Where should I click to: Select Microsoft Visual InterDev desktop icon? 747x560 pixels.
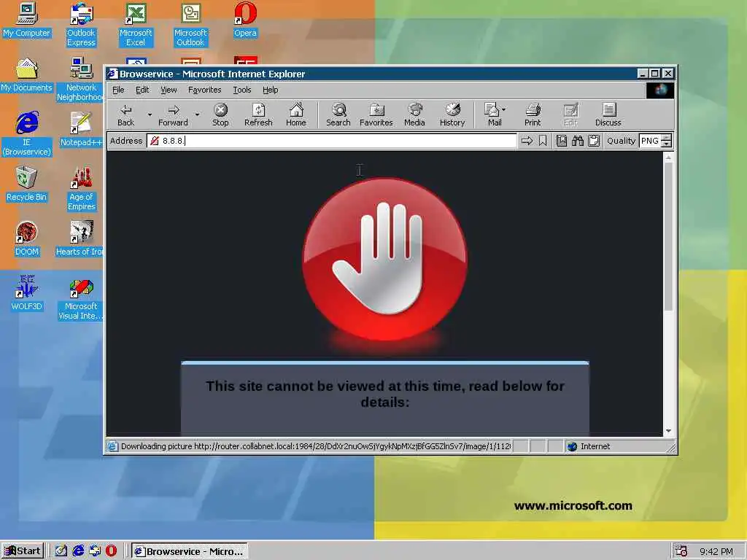click(x=81, y=298)
